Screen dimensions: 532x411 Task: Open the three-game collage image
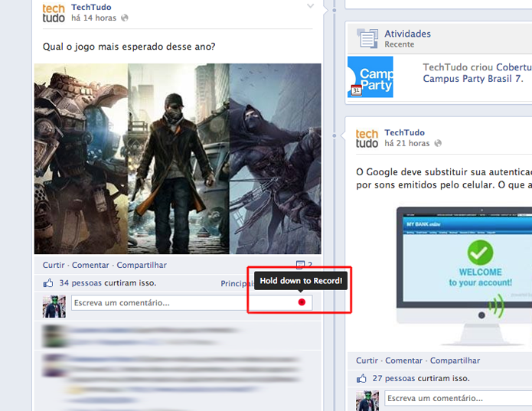click(178, 158)
